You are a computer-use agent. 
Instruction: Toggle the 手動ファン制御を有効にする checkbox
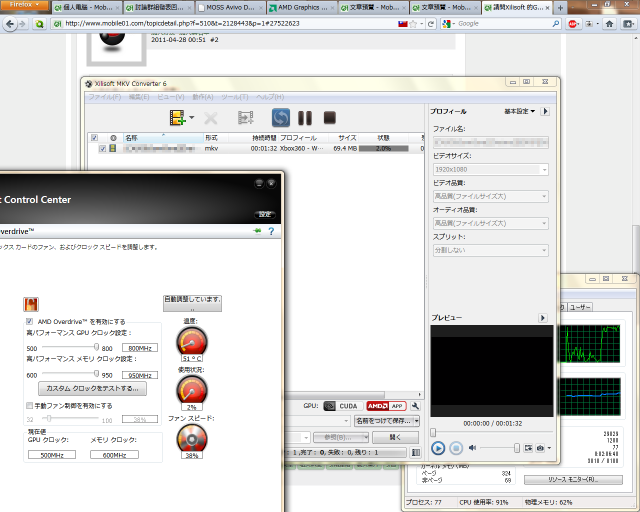(29, 405)
